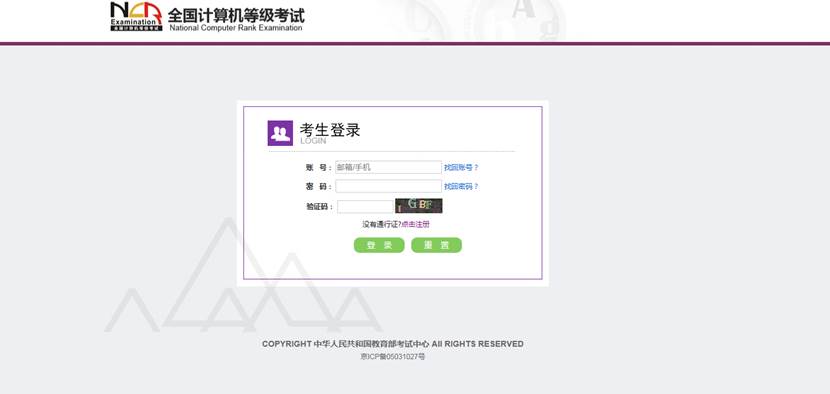Open the 点击注册 registration link
830x394 pixels.
[x=416, y=225]
